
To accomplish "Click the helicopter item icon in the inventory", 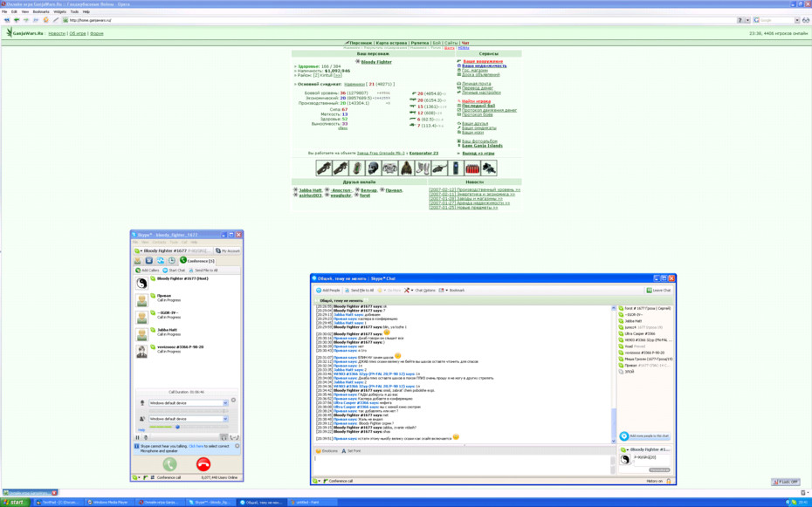I will pos(439,168).
